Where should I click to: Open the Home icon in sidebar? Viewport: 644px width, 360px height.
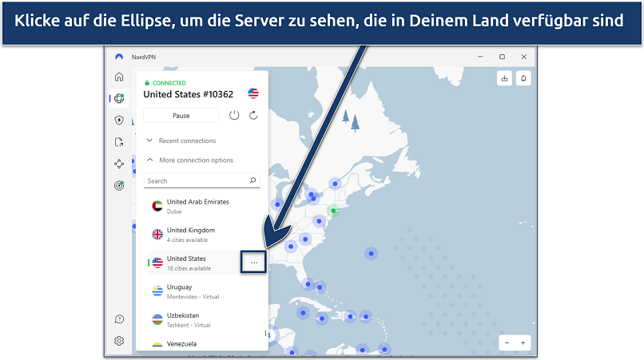tap(119, 77)
